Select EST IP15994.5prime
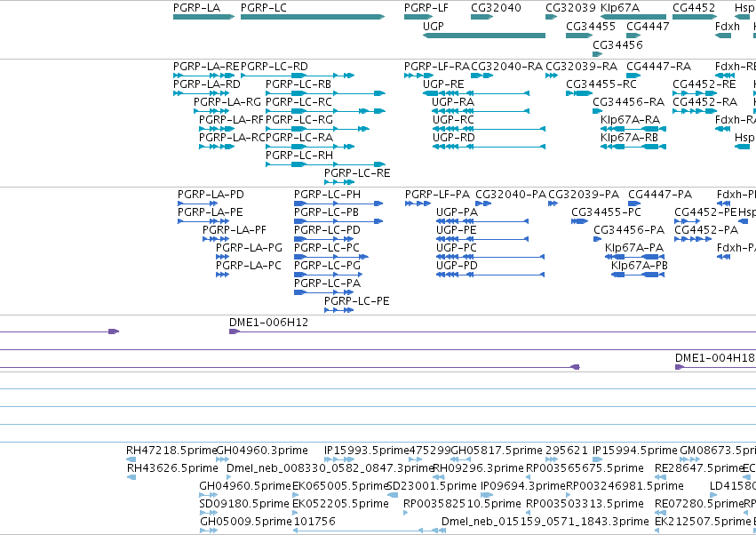This screenshot has height=535, width=756. (x=597, y=459)
